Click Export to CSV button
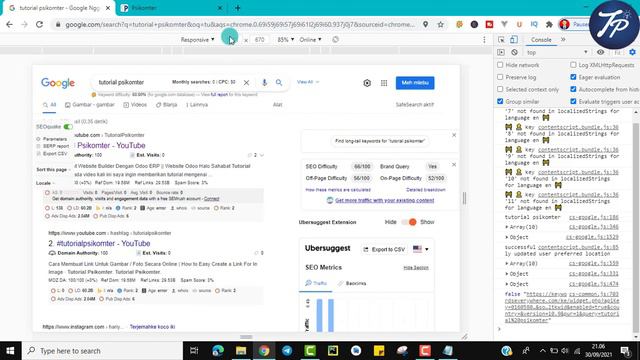Viewport: 640px width, 360px height. click(384, 249)
